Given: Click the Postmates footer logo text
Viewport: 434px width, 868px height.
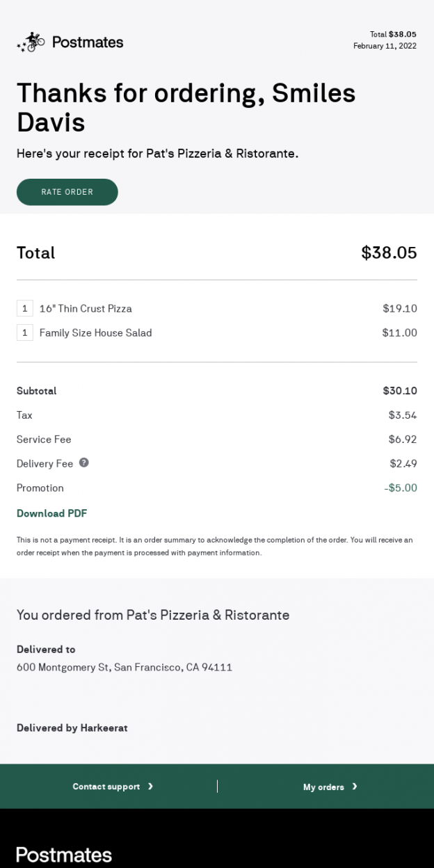Looking at the screenshot, I should 64,855.
